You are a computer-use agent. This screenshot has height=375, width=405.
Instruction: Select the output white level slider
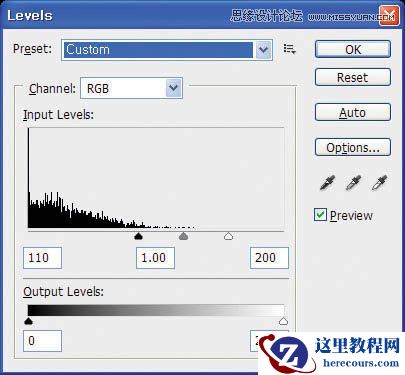(283, 321)
